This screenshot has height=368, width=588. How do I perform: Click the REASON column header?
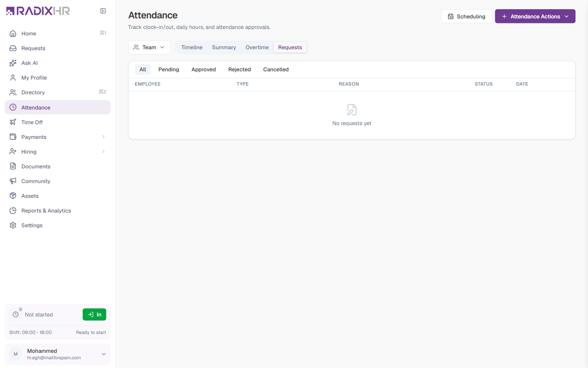coord(349,84)
